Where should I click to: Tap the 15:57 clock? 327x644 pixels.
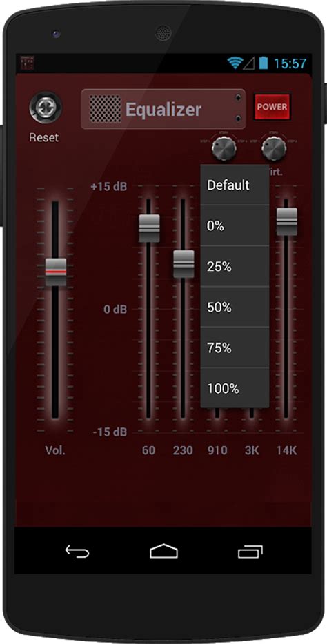(x=290, y=63)
